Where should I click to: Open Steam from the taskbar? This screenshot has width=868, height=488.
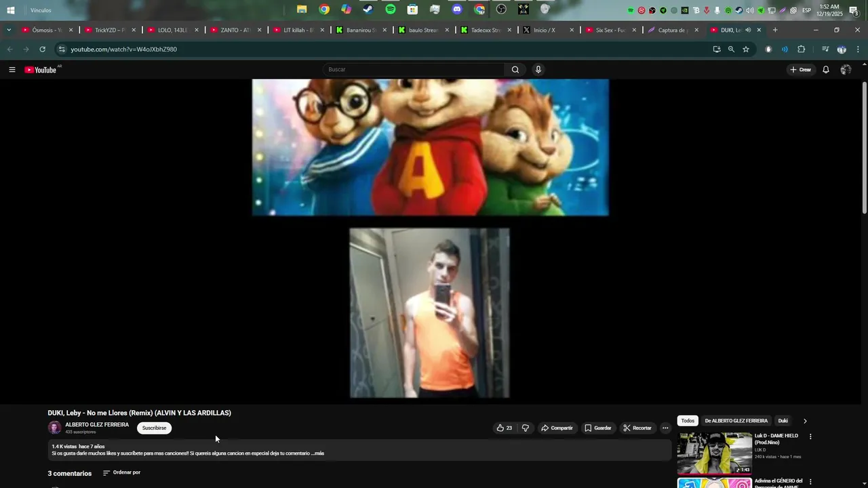click(x=368, y=9)
